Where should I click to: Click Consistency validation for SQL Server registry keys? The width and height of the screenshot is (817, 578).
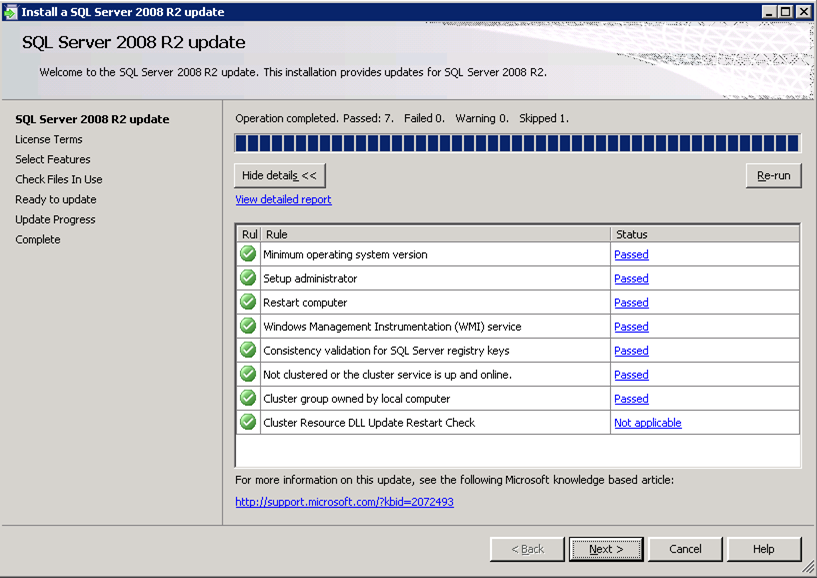(386, 350)
